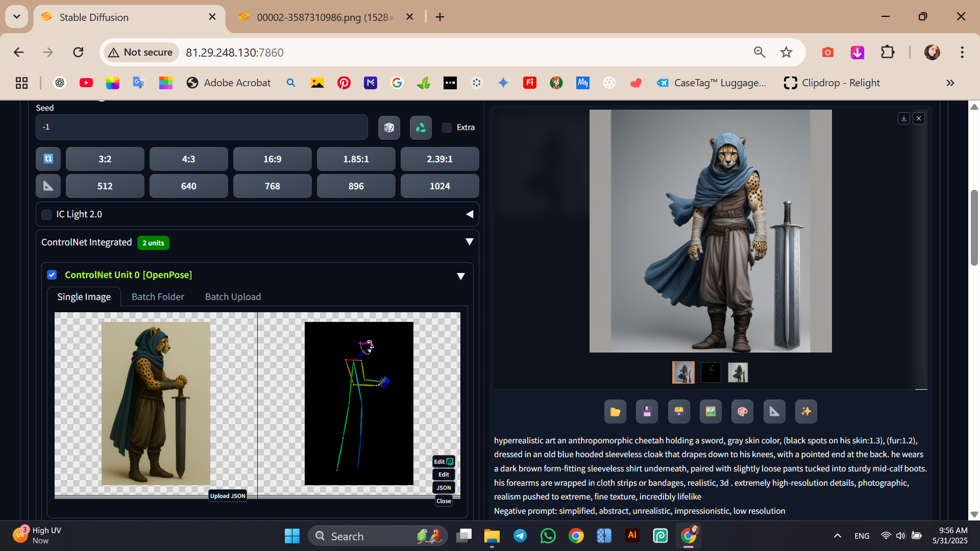This screenshot has height=551, width=980.
Task: Select the third gallery thumbnail
Action: (x=738, y=372)
